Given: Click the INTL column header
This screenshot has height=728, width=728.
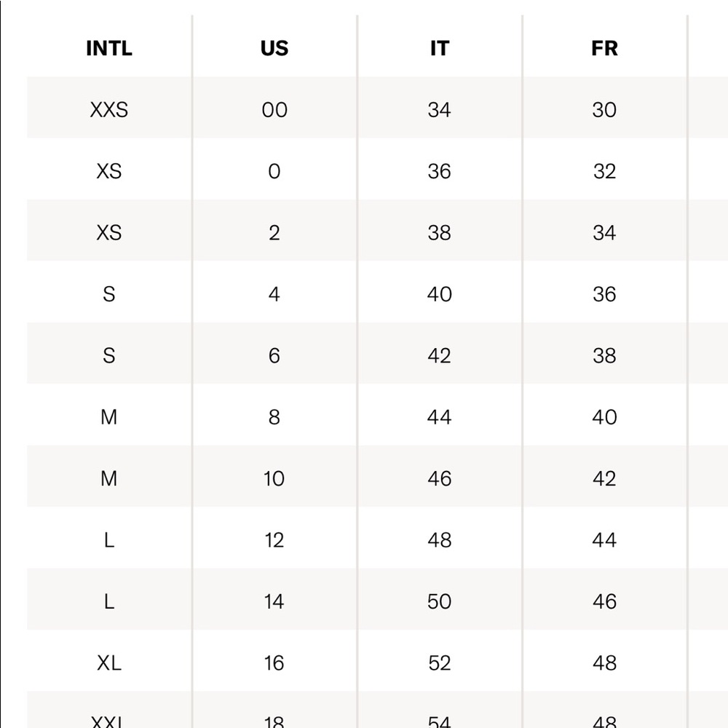Looking at the screenshot, I should (109, 48).
